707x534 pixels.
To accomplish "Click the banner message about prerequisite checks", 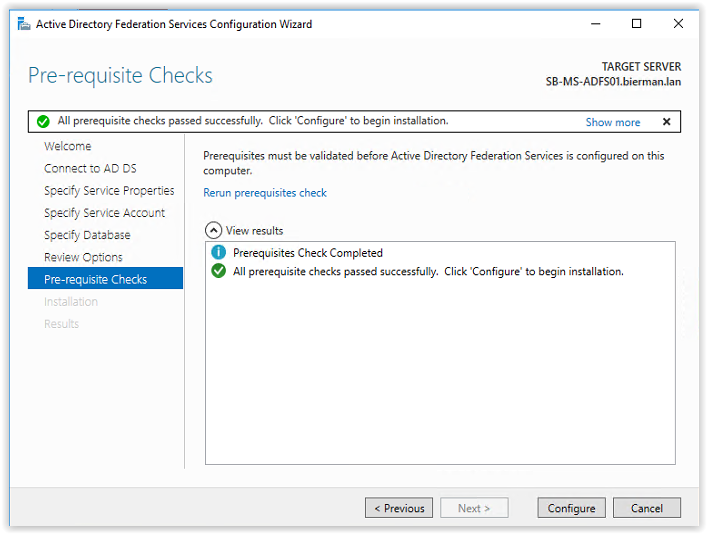I will click(x=253, y=121).
